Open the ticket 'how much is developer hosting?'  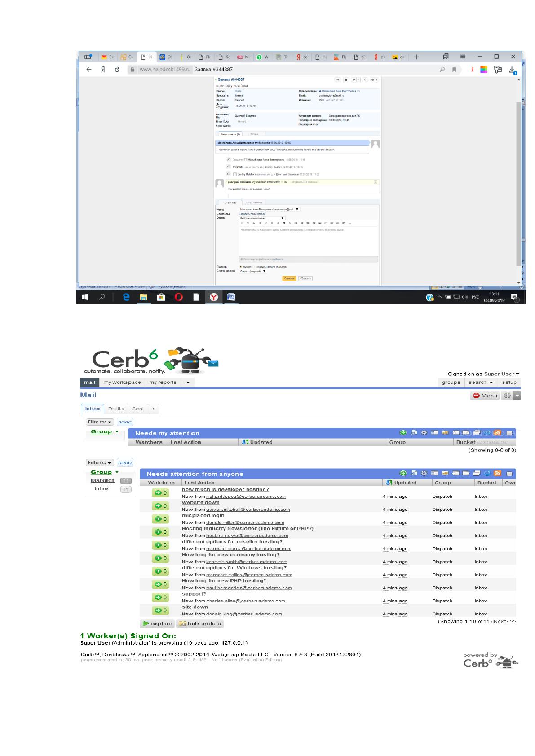tap(225, 489)
